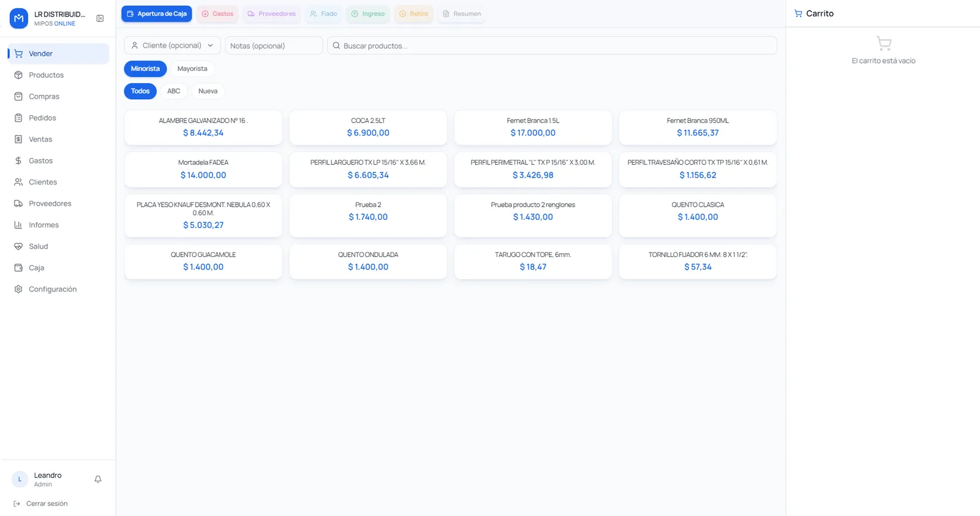Click the MIPOS logo icon
Image resolution: width=980 pixels, height=516 pixels.
tap(19, 18)
